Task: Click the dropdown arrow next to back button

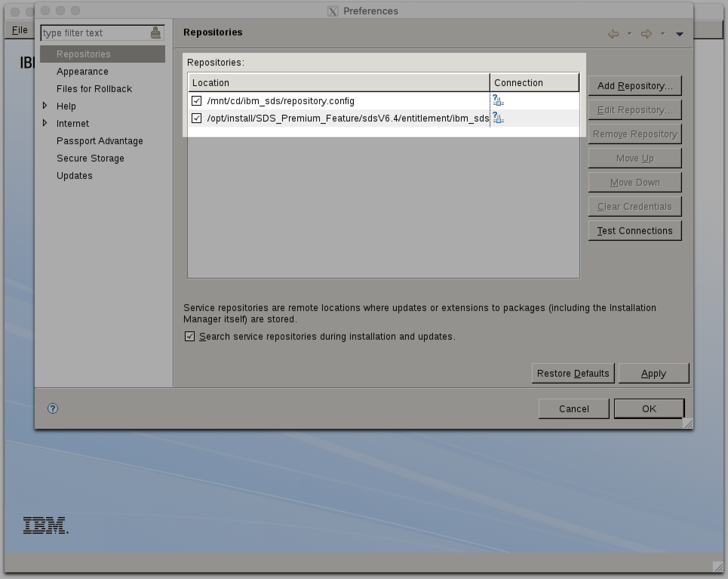Action: point(629,34)
